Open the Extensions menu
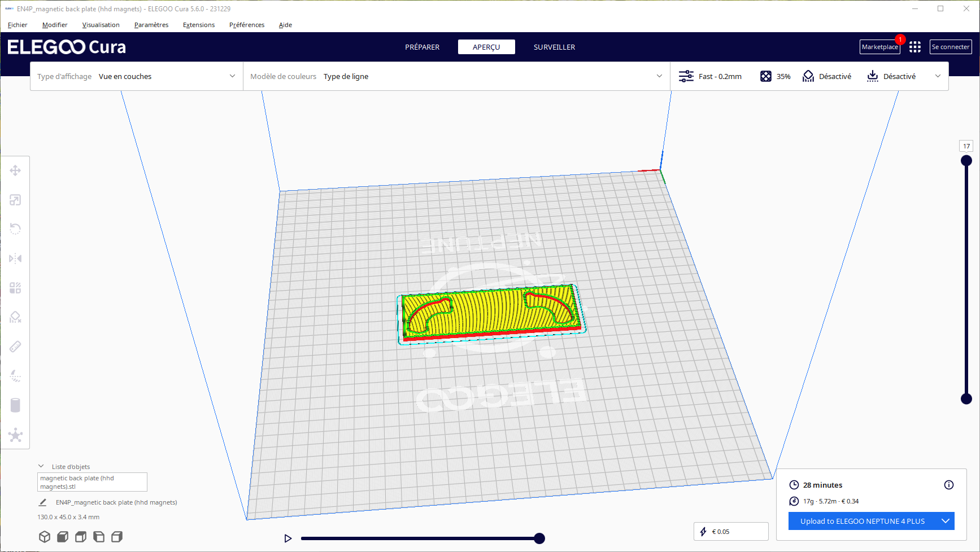The image size is (980, 552). point(199,25)
